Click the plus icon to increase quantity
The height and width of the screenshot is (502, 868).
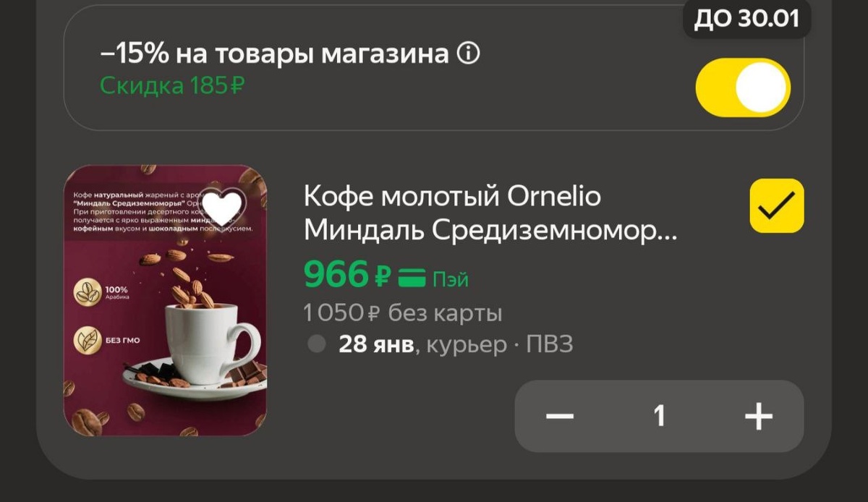click(759, 416)
